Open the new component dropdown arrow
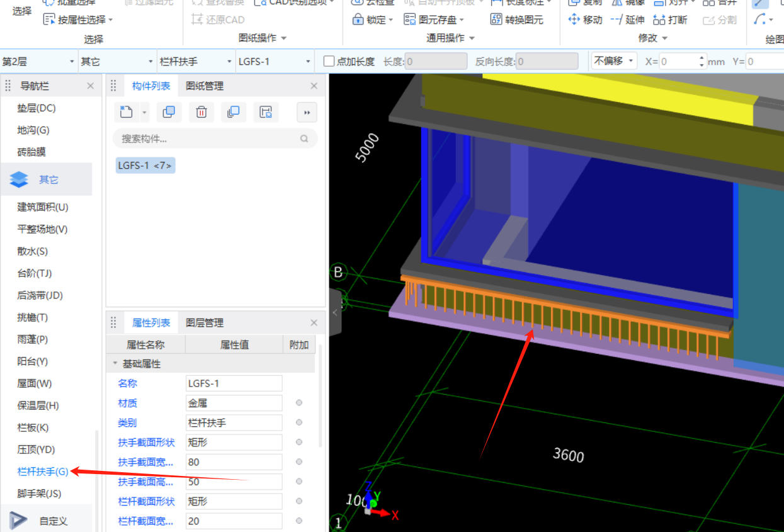 coord(144,112)
